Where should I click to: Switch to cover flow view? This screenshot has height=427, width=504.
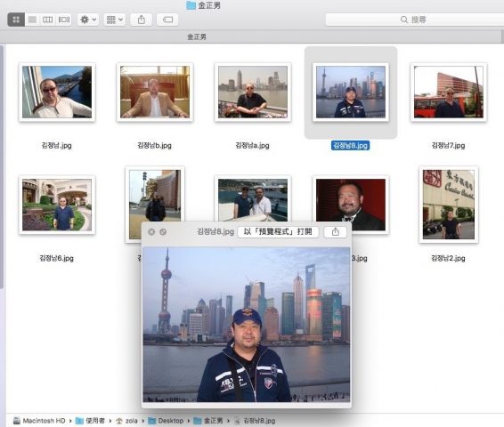(x=63, y=20)
